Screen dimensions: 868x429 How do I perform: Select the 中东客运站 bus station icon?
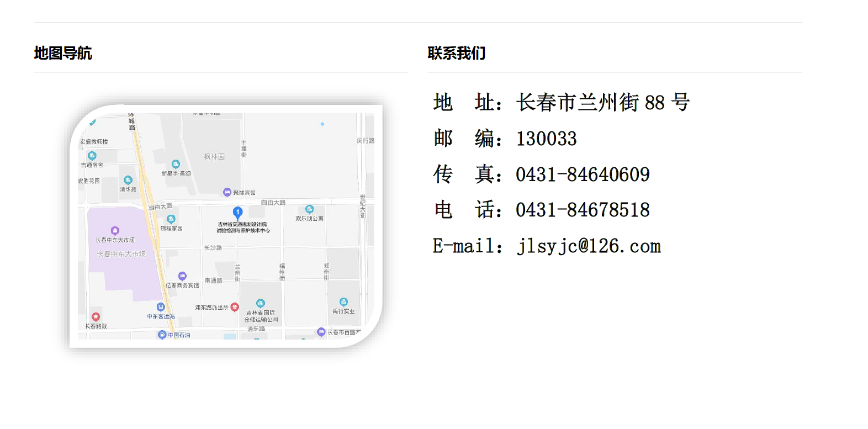coord(161,307)
